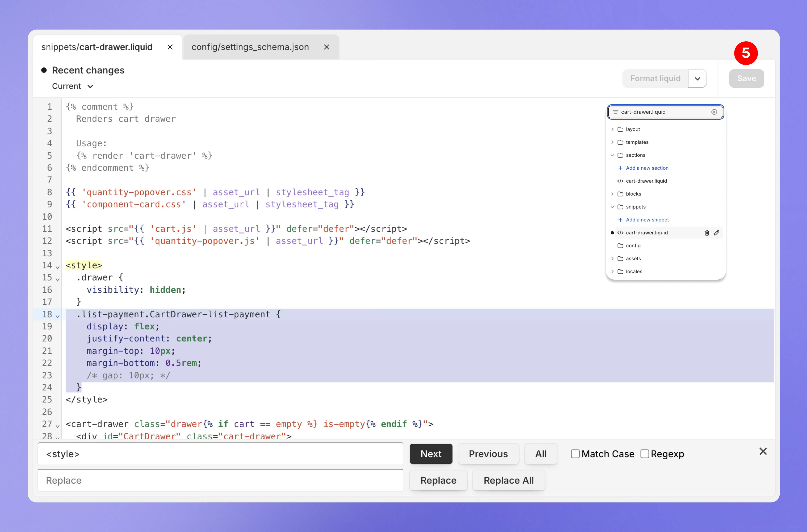This screenshot has width=807, height=532.
Task: Collapse the snippets folder
Action: [612, 207]
